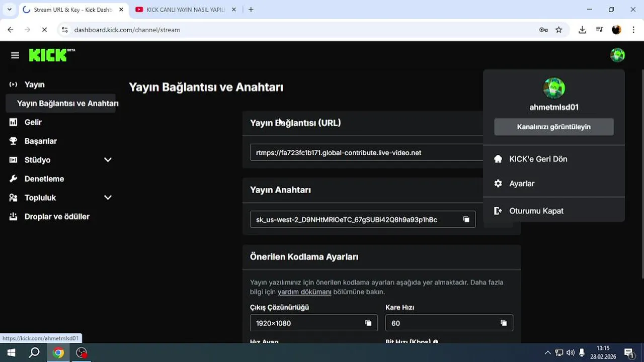Image resolution: width=644 pixels, height=362 pixels.
Task: Expand the Topluluk section chevron
Action: [108, 198]
